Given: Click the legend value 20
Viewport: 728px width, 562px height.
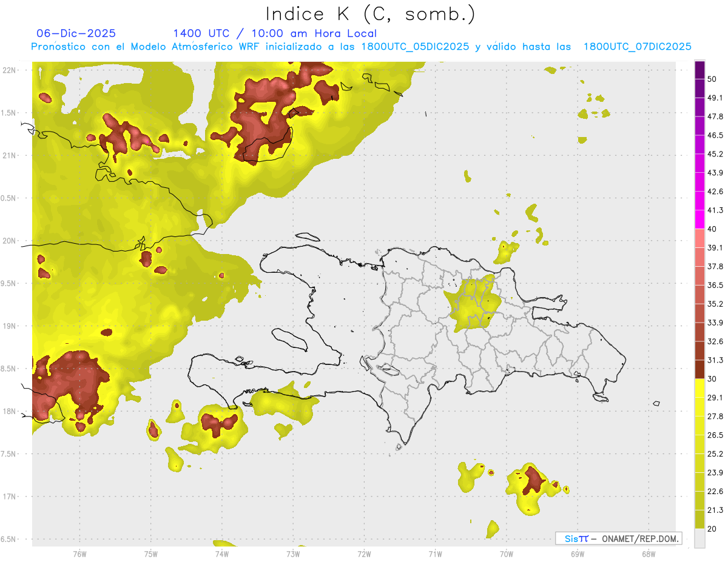Looking at the screenshot, I should [x=713, y=529].
